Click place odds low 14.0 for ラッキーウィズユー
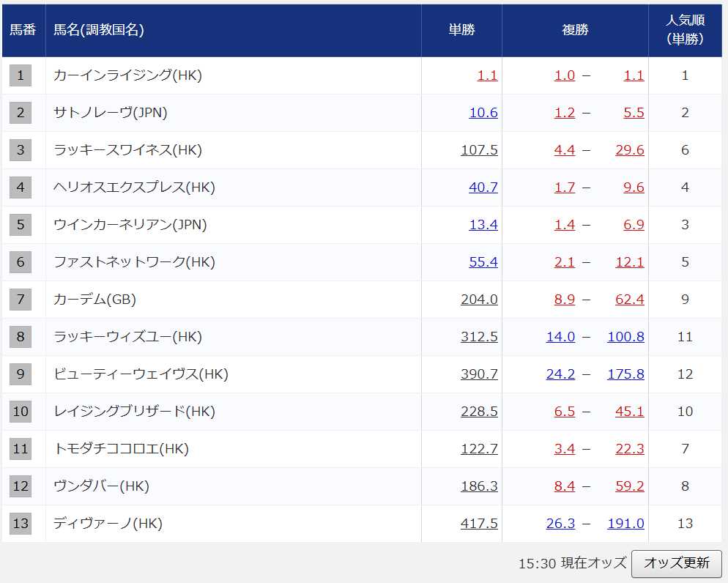The image size is (728, 583). (560, 337)
